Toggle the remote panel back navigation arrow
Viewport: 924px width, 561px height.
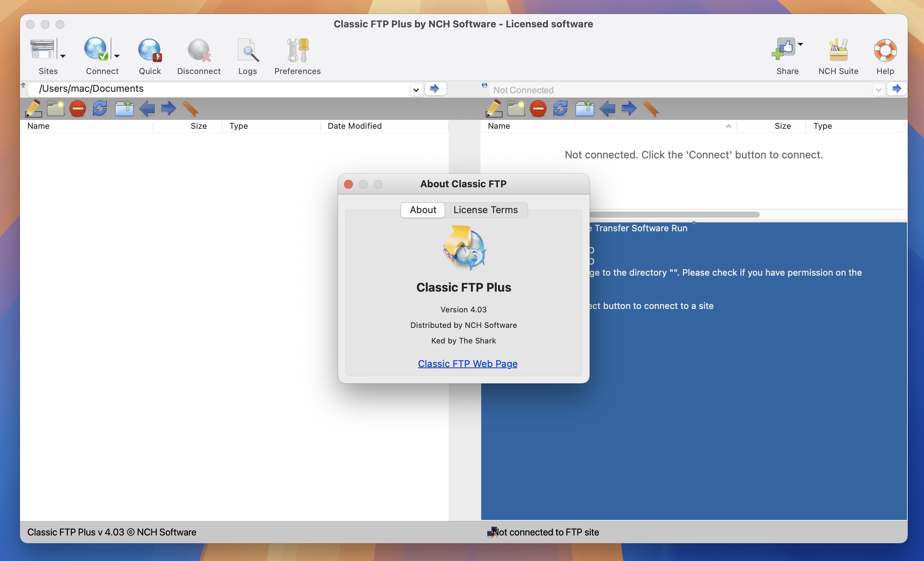coord(607,108)
